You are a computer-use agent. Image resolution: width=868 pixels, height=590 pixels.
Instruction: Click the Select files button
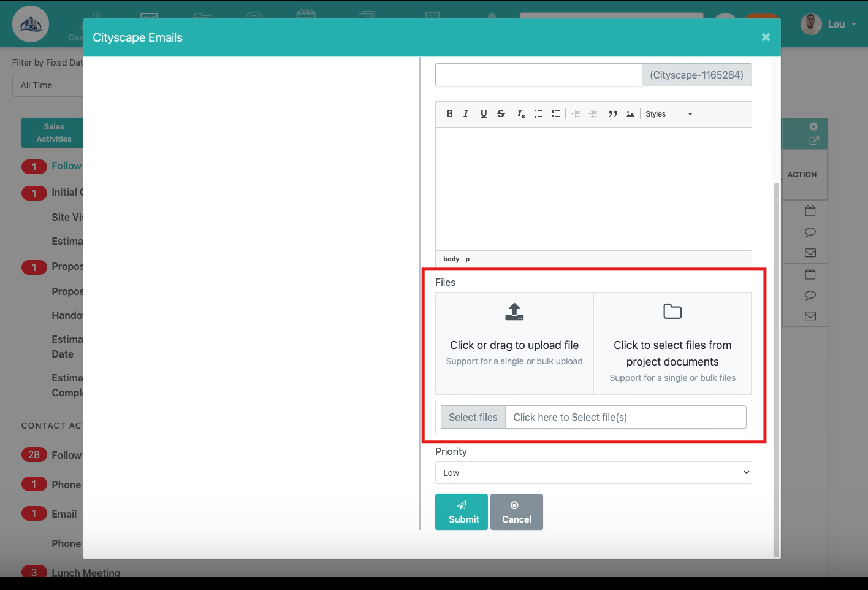(x=473, y=417)
